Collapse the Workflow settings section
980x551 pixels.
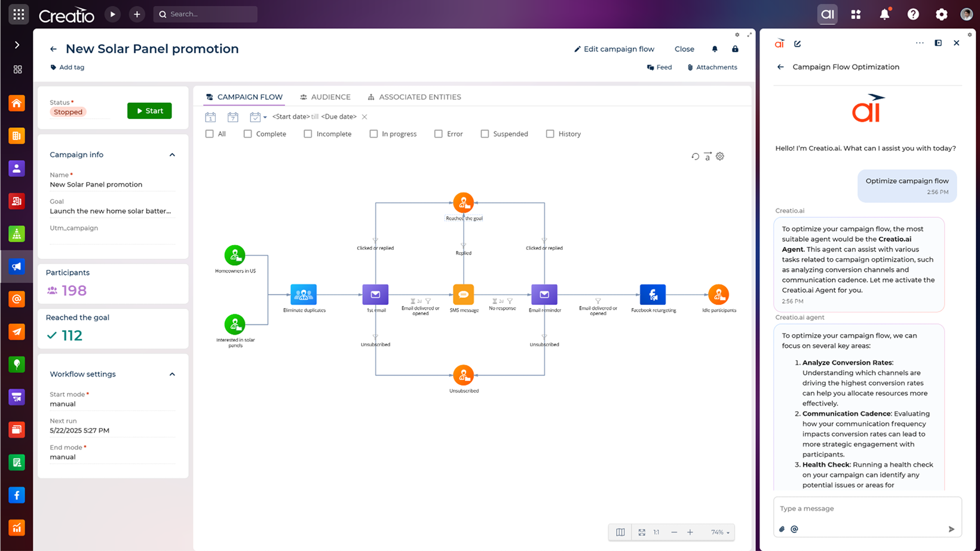[x=172, y=374]
